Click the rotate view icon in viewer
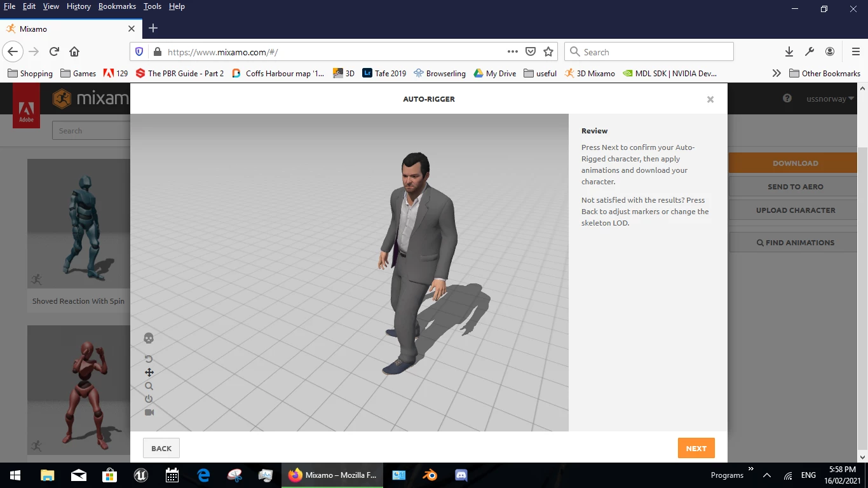 pos(149,359)
